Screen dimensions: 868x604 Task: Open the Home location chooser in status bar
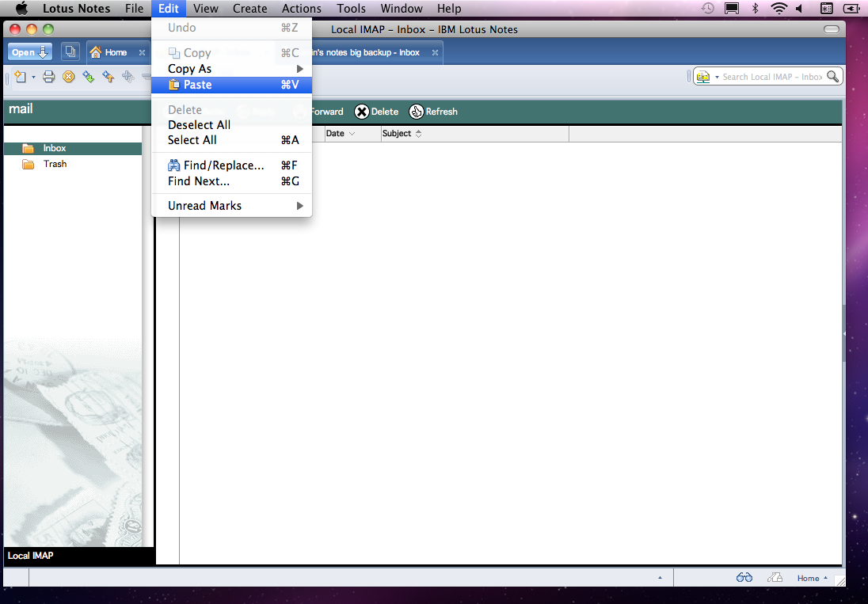click(809, 578)
